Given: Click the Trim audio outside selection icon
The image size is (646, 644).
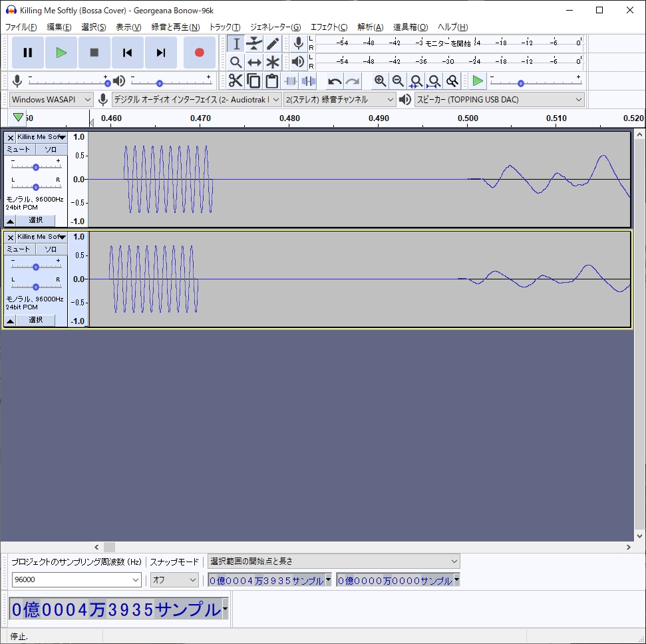Looking at the screenshot, I should click(291, 80).
